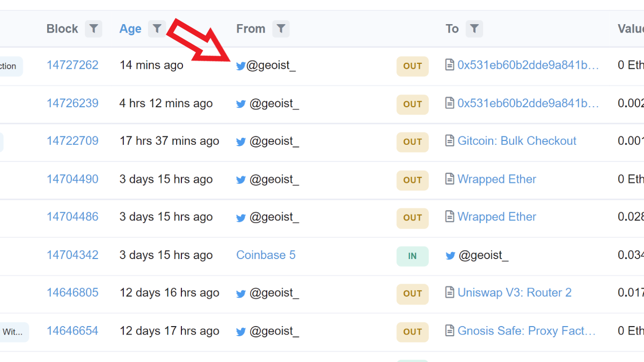Click @geoist_ sender in block 14727262 row
644x362 pixels.
point(271,66)
